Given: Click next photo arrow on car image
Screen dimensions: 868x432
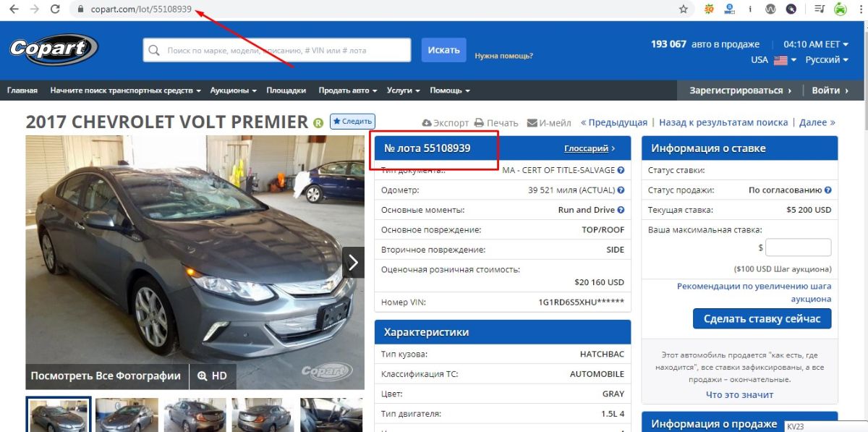Looking at the screenshot, I should (352, 262).
